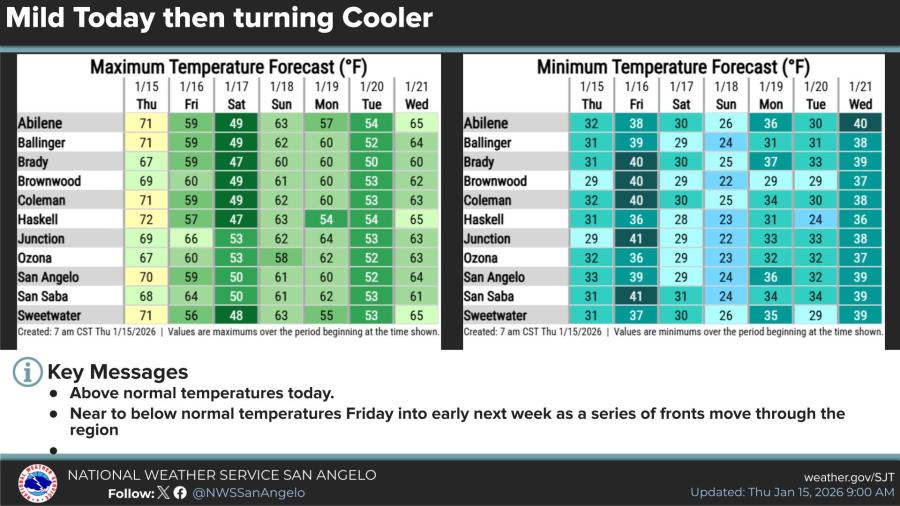Screen dimensions: 900x506
Task: Click Junction's Friday low of 41
Action: [x=636, y=239]
